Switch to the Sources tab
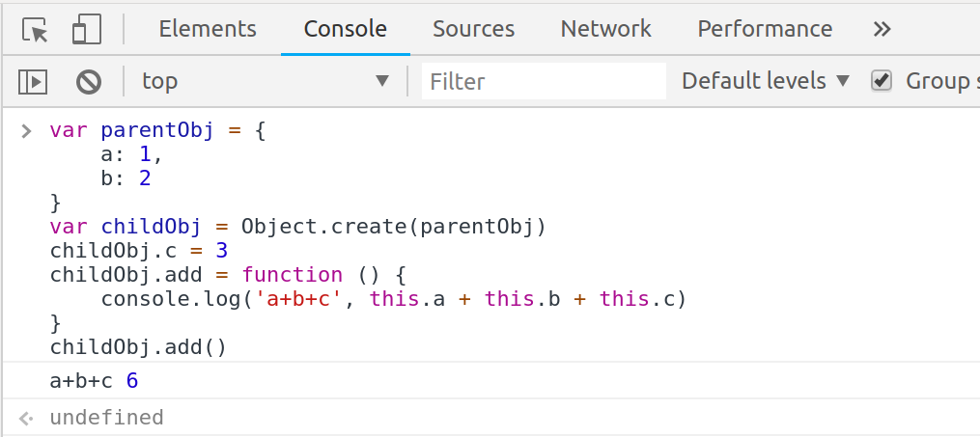The width and height of the screenshot is (980, 437). pyautogui.click(x=473, y=30)
